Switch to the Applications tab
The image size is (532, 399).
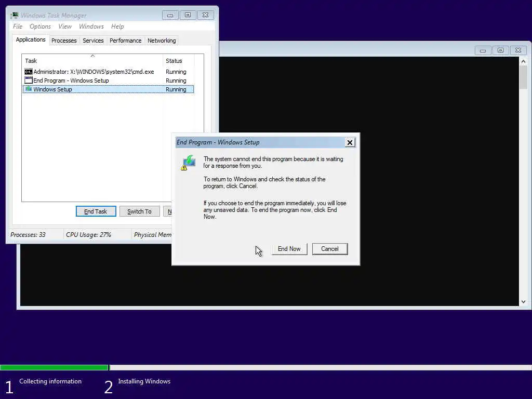click(x=31, y=39)
